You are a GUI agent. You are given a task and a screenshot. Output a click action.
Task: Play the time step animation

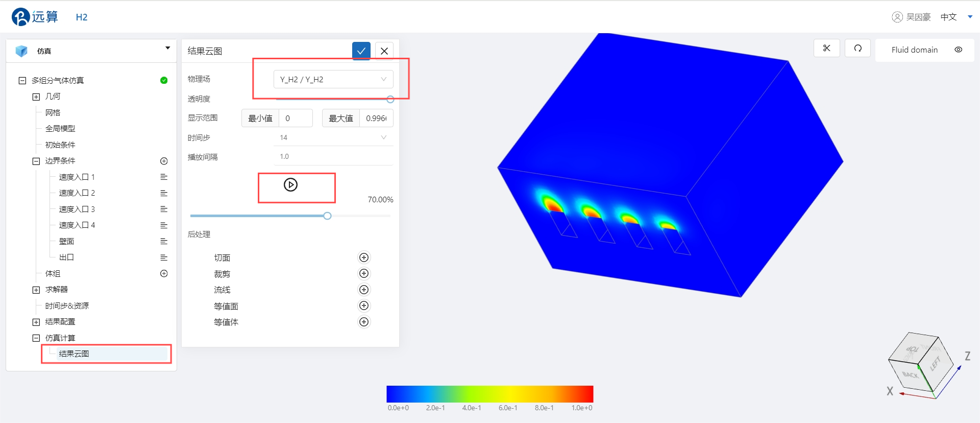pyautogui.click(x=290, y=185)
